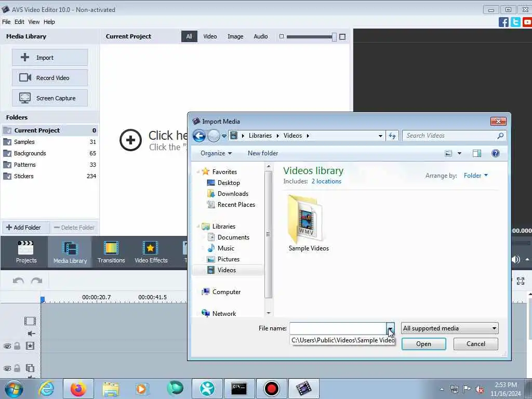
Task: Toggle lock on video effects track
Action: [x=17, y=345]
